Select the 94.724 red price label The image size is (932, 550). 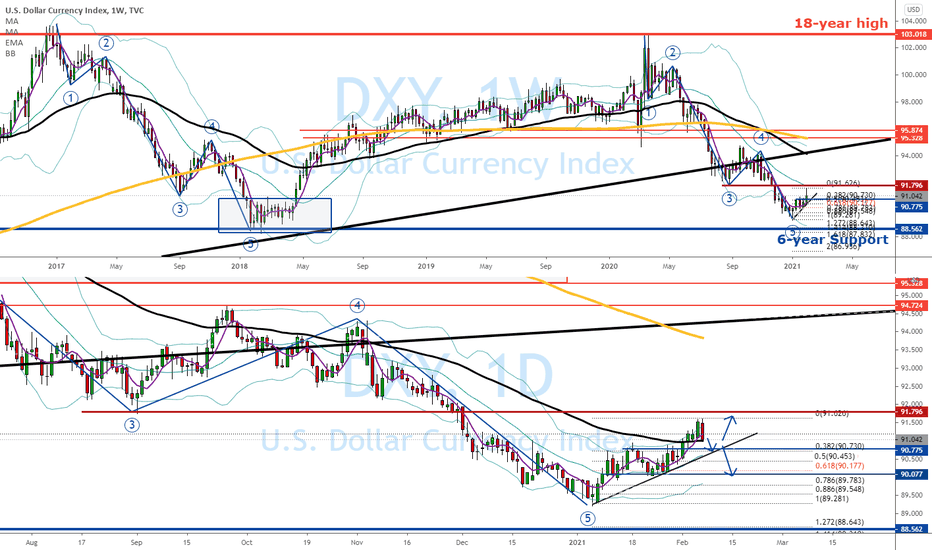pos(914,306)
